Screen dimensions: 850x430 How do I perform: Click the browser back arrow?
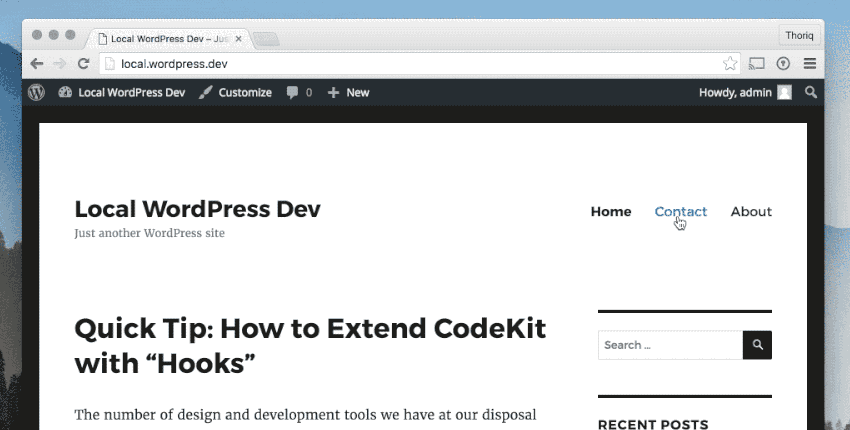[36, 64]
